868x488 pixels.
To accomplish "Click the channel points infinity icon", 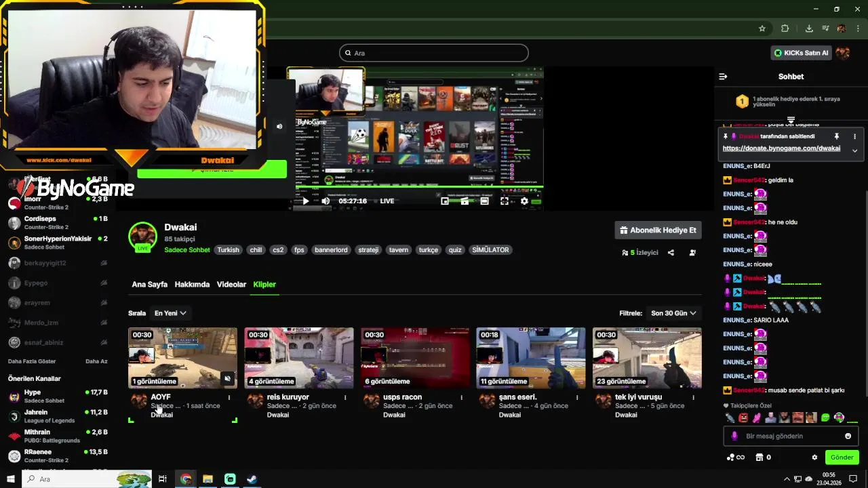I will pos(735,457).
